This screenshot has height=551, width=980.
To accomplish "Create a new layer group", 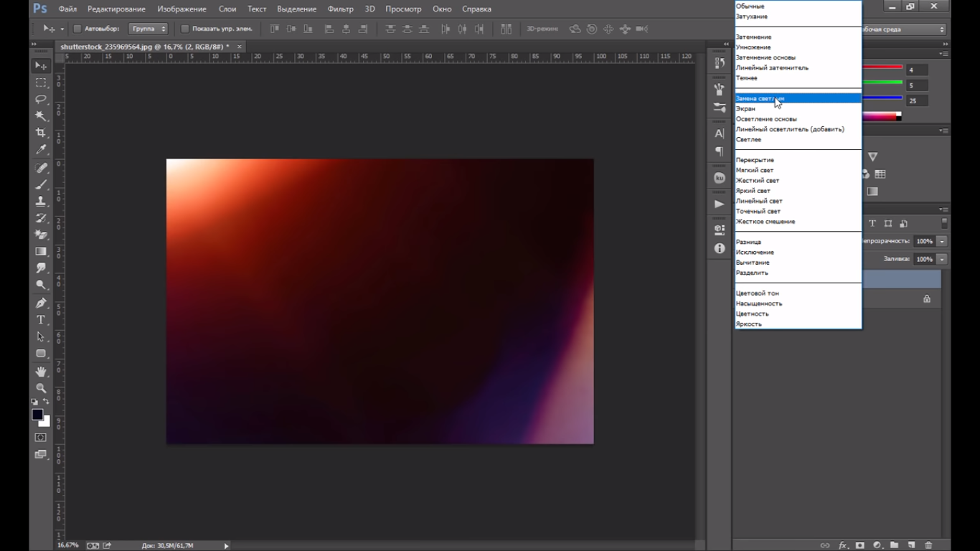I will (x=894, y=546).
